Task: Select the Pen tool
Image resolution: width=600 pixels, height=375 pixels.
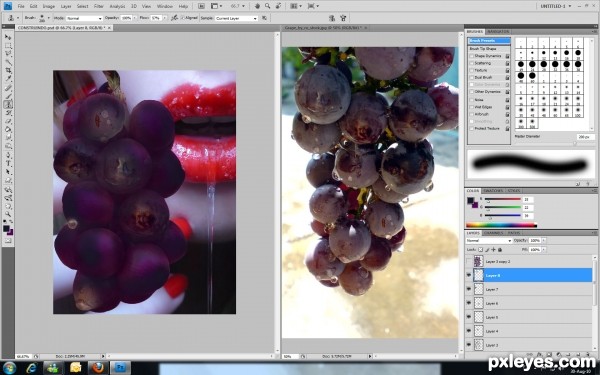Action: coord(8,155)
